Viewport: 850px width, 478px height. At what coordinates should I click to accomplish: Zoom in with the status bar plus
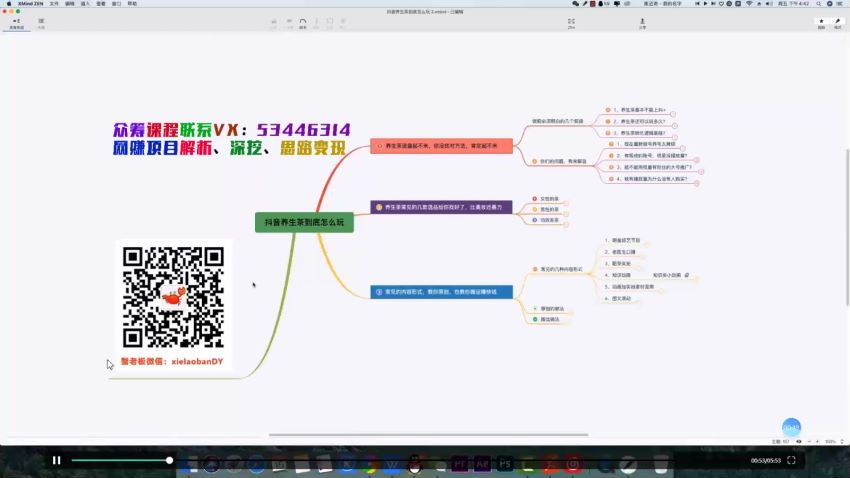pos(817,442)
